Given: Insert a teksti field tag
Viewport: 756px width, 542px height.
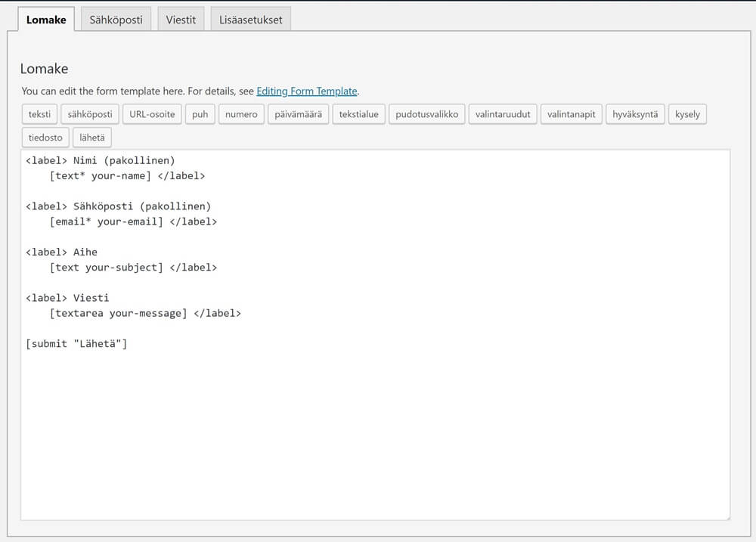Looking at the screenshot, I should click(39, 115).
